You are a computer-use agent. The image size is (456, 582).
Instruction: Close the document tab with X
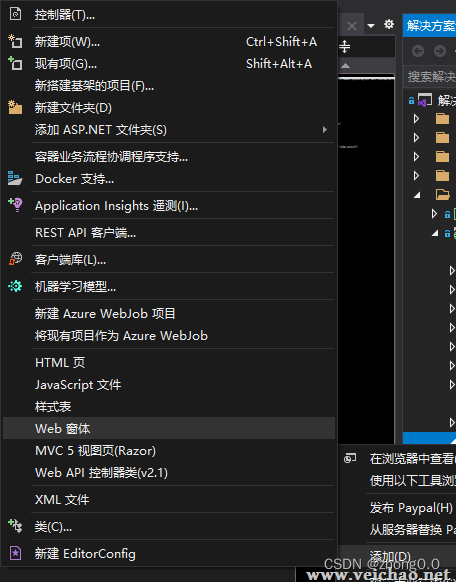(x=352, y=26)
